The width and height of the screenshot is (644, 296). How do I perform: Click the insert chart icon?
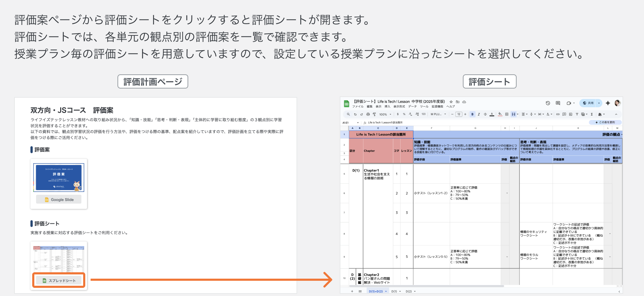tap(570, 114)
